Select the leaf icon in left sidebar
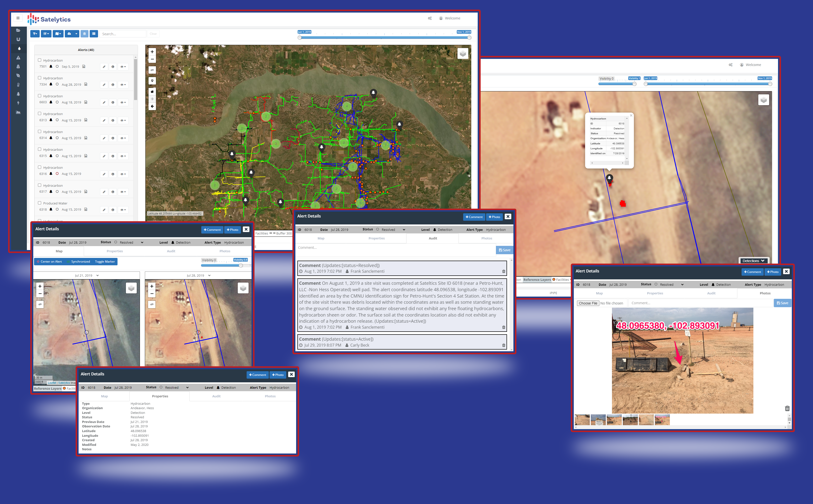The image size is (813, 504). pos(18,76)
